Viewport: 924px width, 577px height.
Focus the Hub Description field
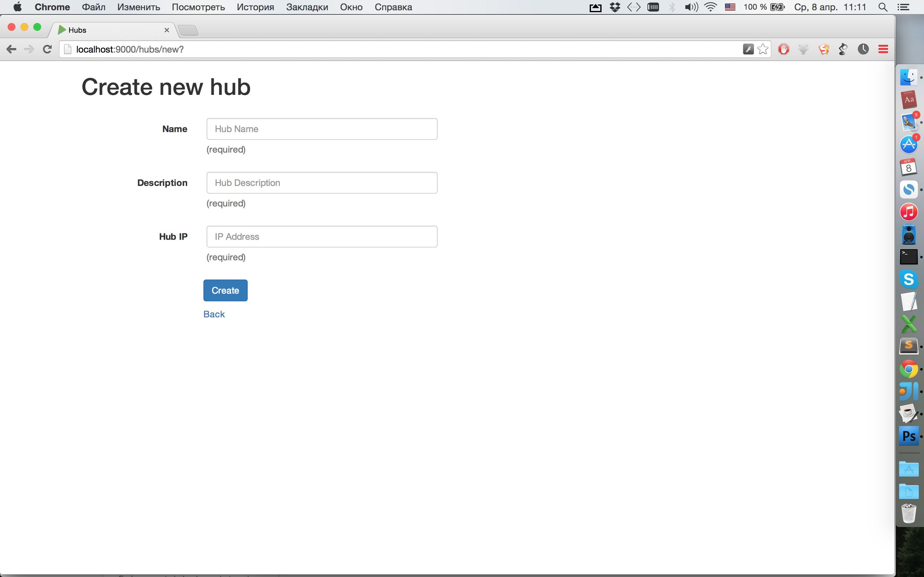pos(321,183)
